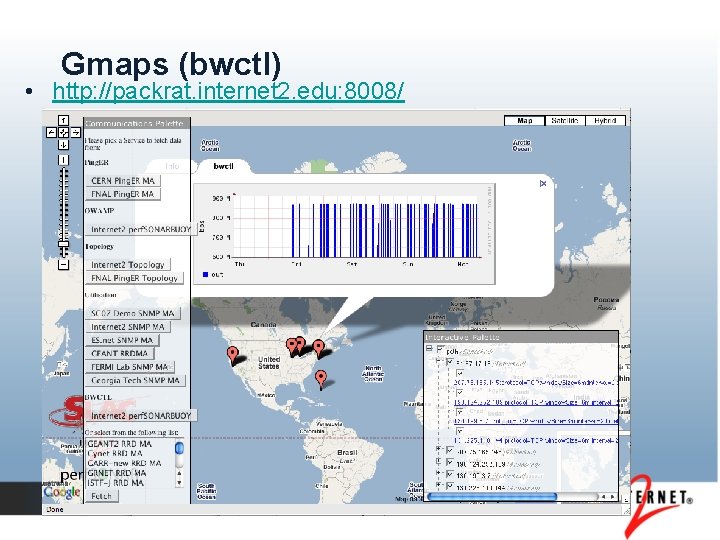The width and height of the screenshot is (720, 540).
Task: Click the scroll-right arrow in Interactive Palette
Action: (x=612, y=496)
